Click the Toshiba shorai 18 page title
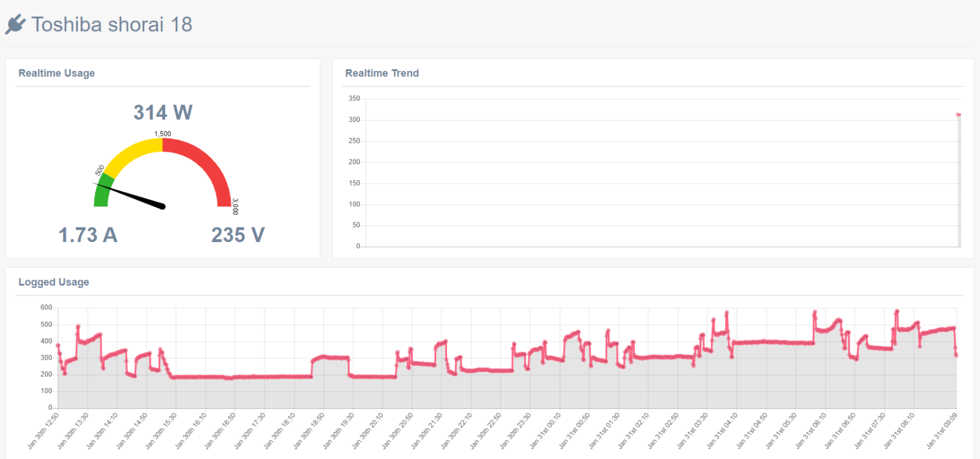This screenshot has height=459, width=980. coord(112,25)
